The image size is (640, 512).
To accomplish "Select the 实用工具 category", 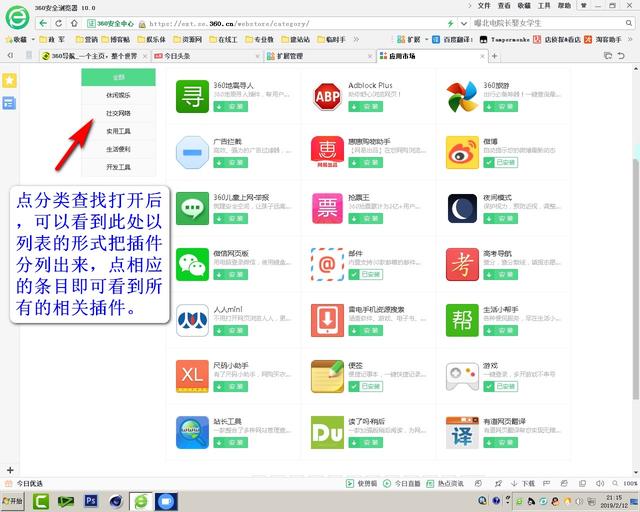I will (118, 131).
